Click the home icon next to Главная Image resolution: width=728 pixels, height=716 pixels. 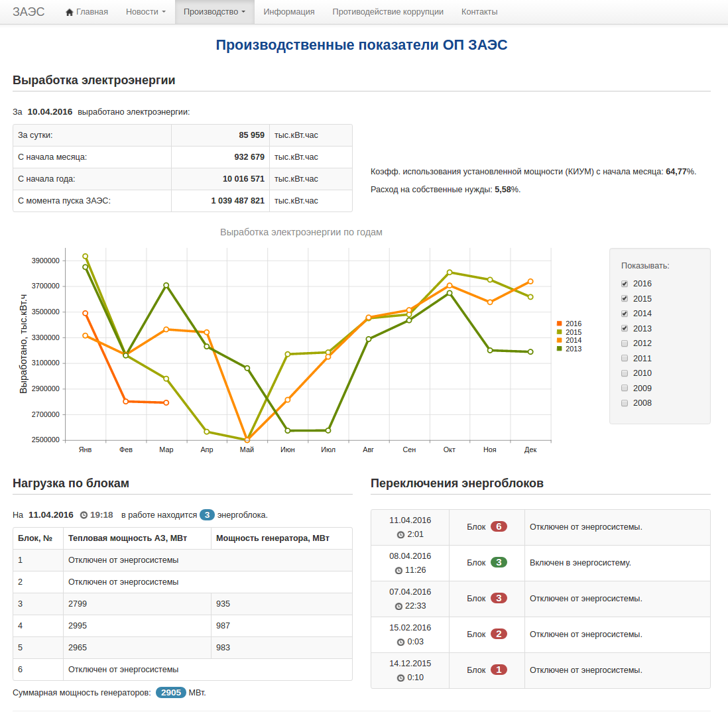[x=70, y=12]
